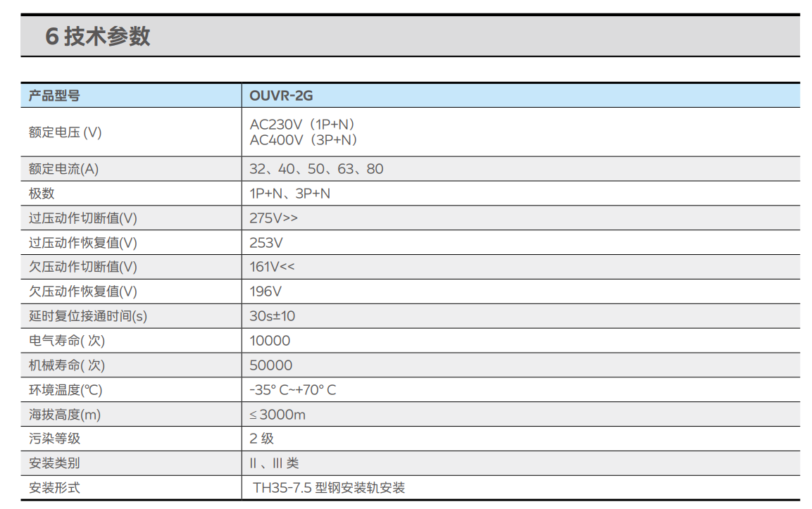The height and width of the screenshot is (509, 812).
Task: Select the '污染等级' row label
Action: 54,439
